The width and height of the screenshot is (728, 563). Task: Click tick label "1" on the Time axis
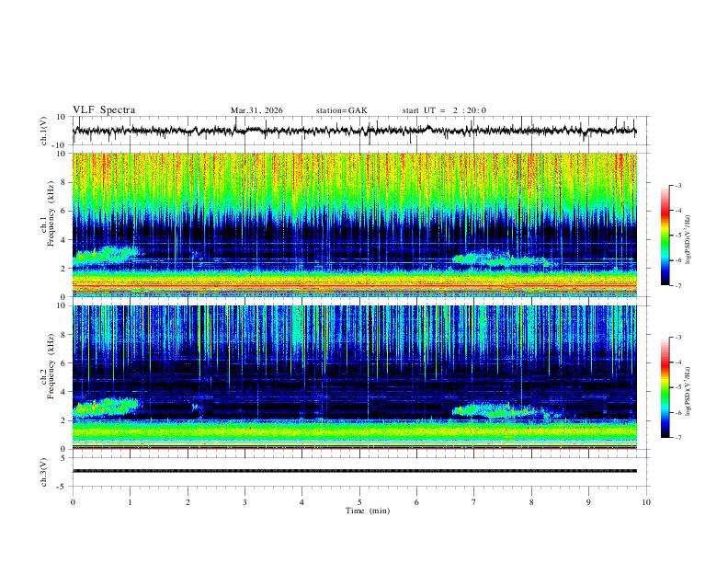coord(130,502)
